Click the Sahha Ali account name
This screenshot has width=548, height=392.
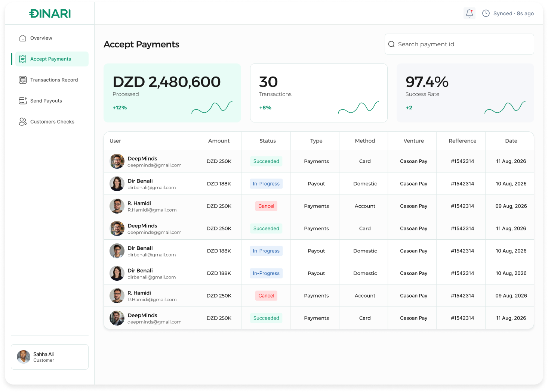43,354
